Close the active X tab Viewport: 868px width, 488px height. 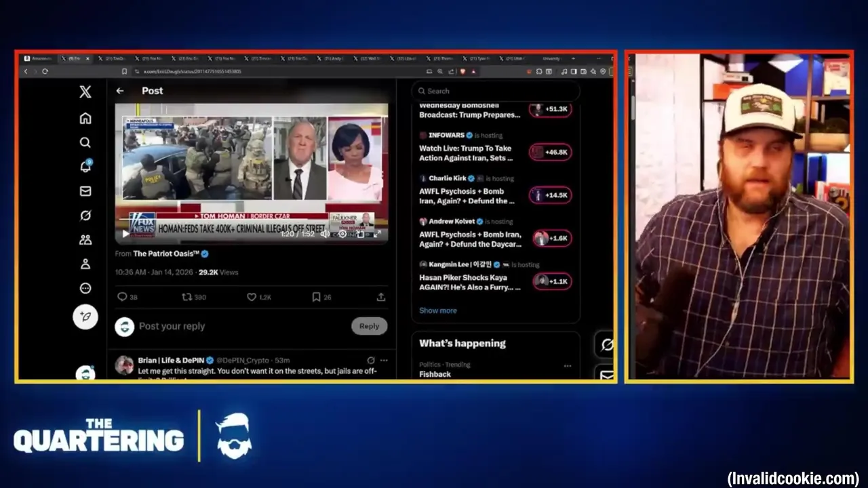point(87,59)
